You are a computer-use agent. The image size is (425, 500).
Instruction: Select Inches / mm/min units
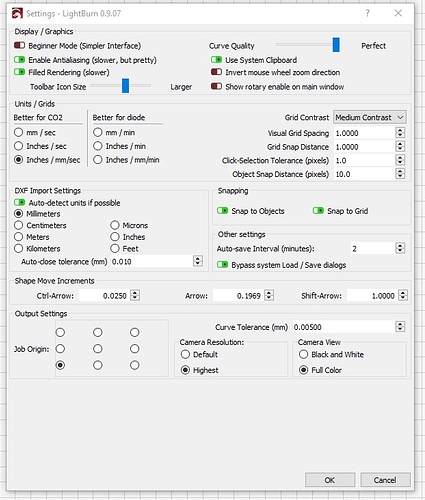[x=98, y=160]
